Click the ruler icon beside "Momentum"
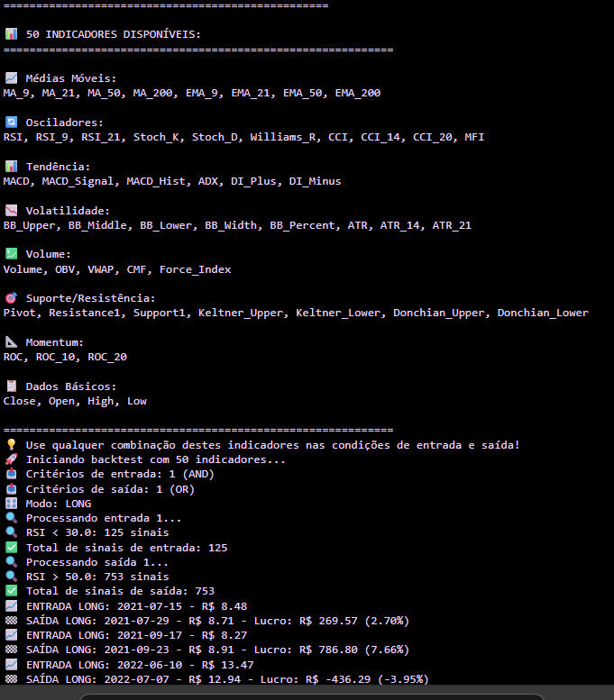The image size is (614, 700). point(11,342)
